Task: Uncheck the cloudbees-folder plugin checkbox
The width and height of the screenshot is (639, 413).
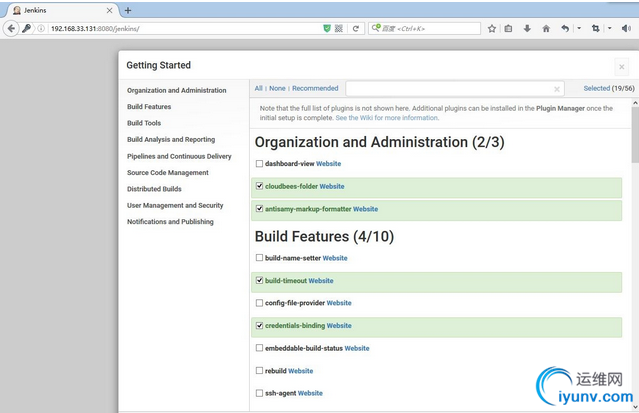Action: click(x=259, y=186)
